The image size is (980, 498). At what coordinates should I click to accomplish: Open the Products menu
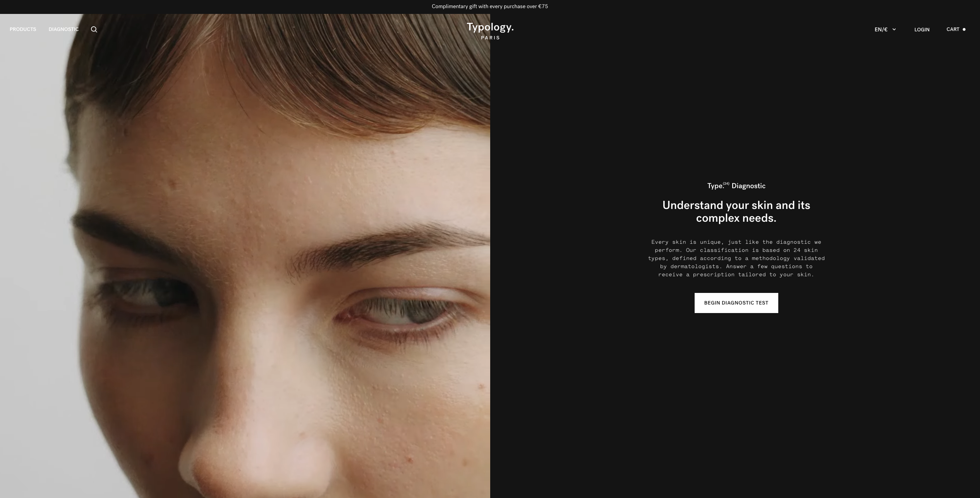click(x=23, y=29)
